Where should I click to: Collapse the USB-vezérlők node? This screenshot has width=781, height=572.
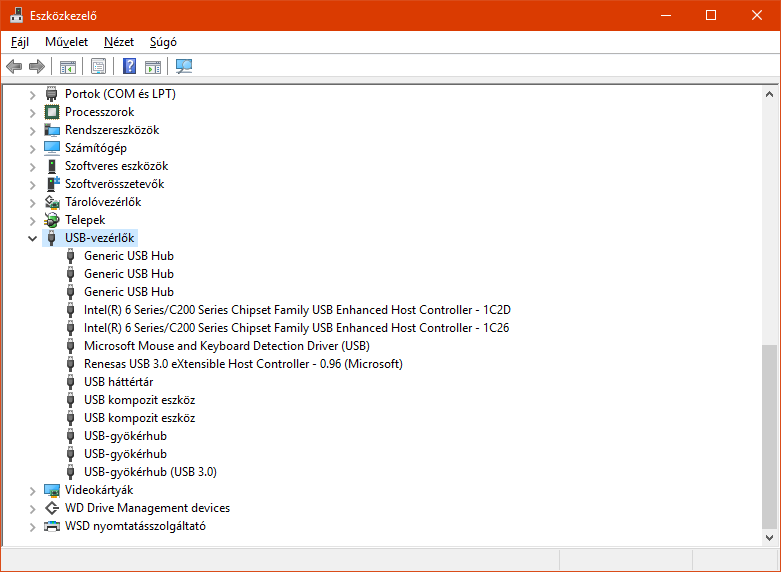(32, 238)
